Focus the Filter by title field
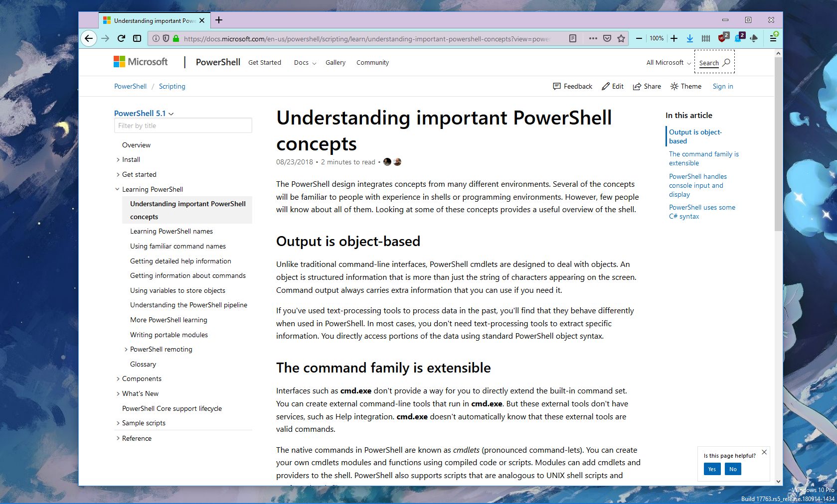This screenshot has width=837, height=504. click(183, 126)
